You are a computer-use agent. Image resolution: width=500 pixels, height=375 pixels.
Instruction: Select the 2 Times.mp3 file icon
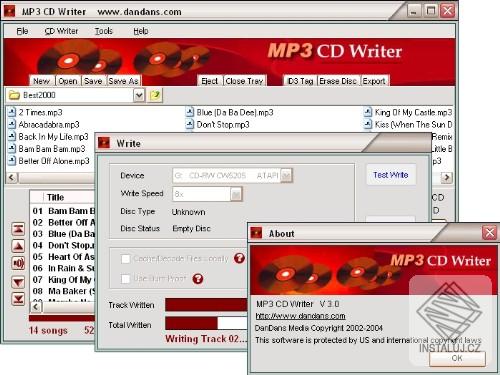pos(12,112)
